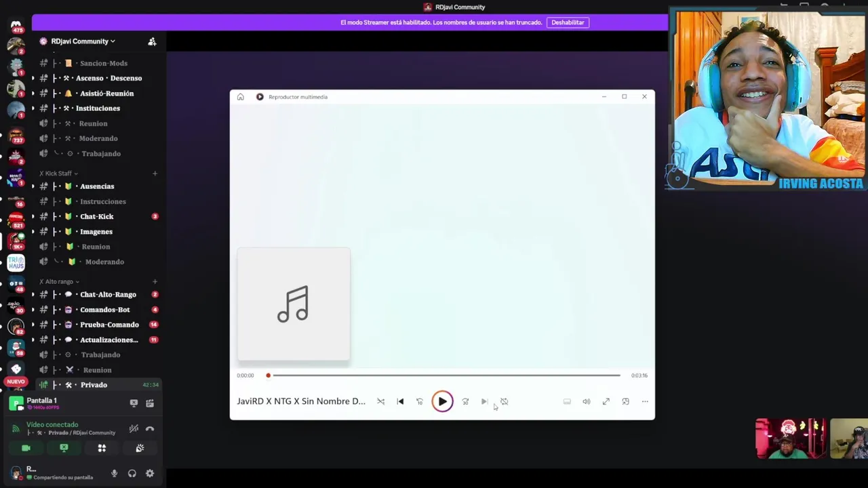Image resolution: width=868 pixels, height=488 pixels.
Task: Switch media player to full screen
Action: point(606,401)
